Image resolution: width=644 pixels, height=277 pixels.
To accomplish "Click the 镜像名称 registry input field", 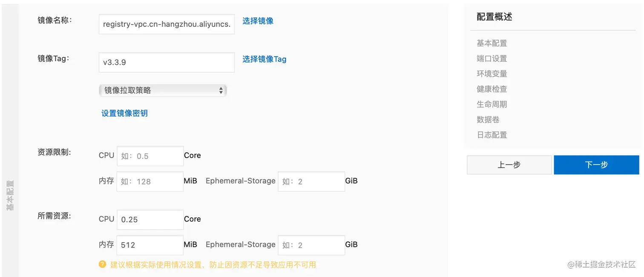I will (x=167, y=24).
